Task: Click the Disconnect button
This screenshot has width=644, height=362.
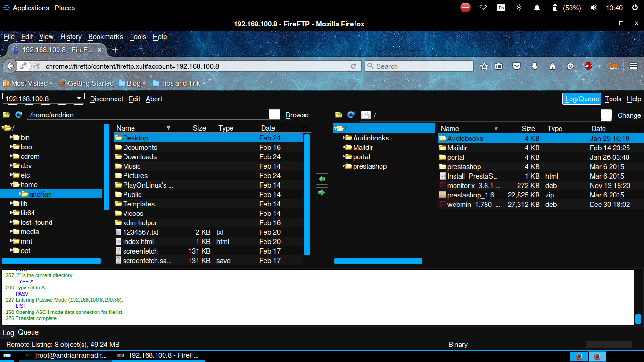Action: [107, 99]
